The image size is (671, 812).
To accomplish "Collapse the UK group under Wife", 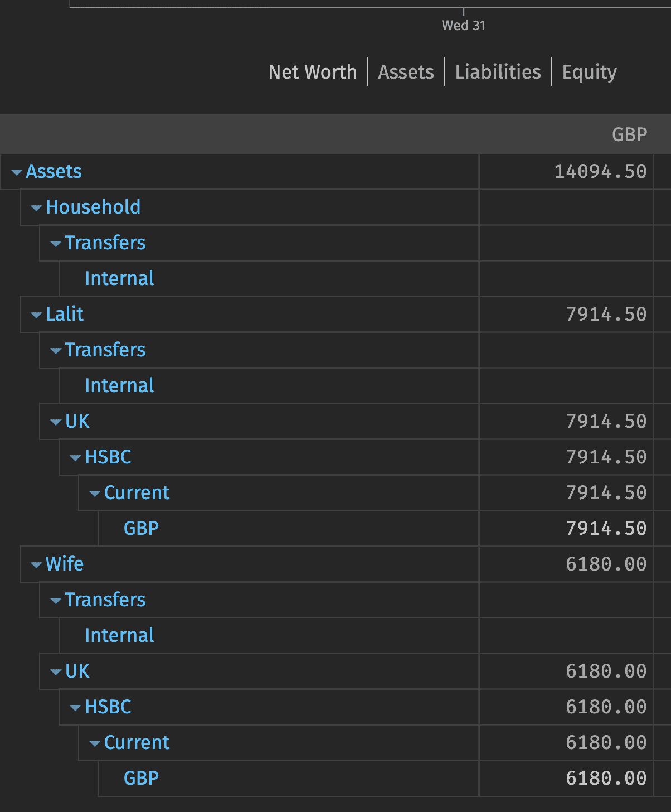I will point(55,671).
